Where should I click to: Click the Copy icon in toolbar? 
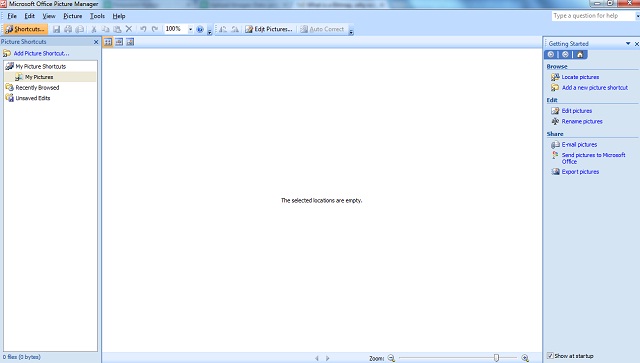pos(105,29)
